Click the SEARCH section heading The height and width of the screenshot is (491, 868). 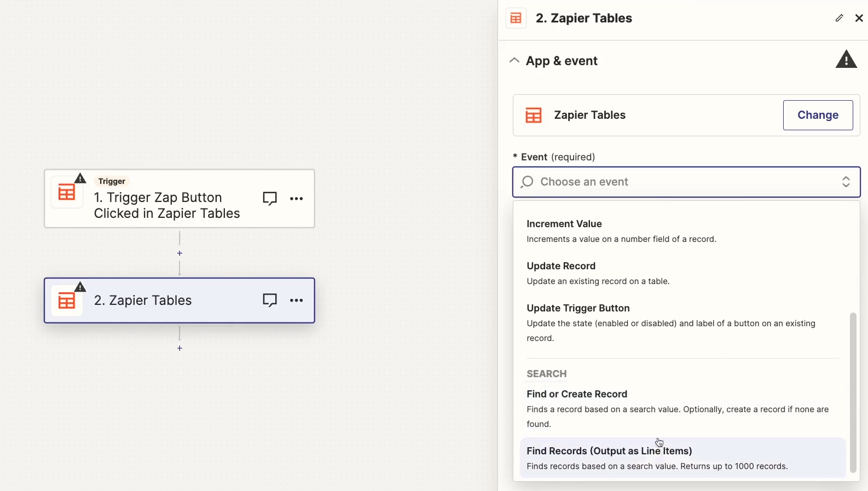point(547,374)
